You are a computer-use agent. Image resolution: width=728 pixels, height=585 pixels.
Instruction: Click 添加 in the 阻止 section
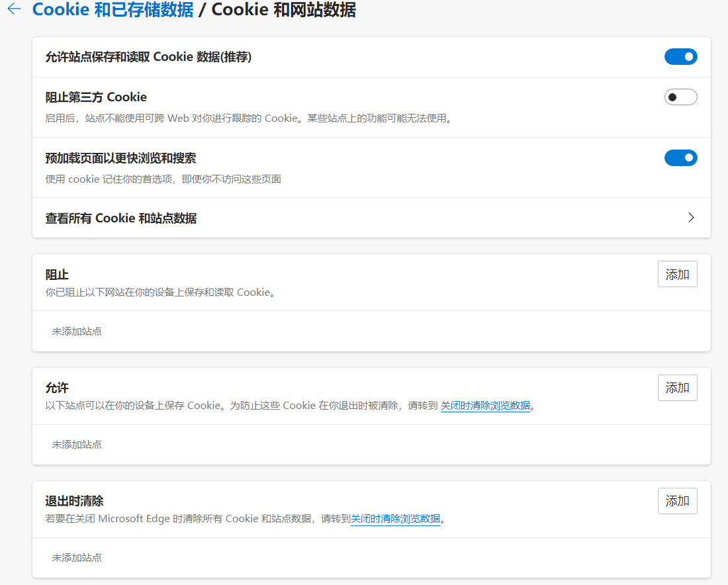coord(677,274)
